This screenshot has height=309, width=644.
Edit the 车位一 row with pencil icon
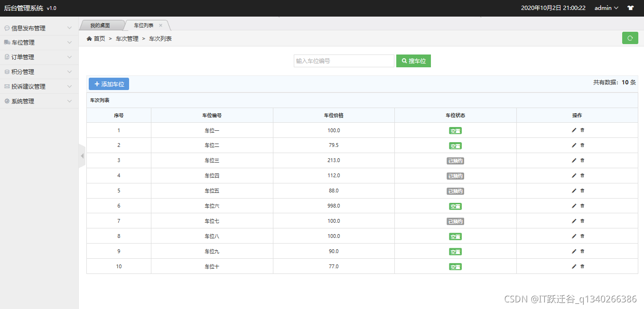click(574, 130)
